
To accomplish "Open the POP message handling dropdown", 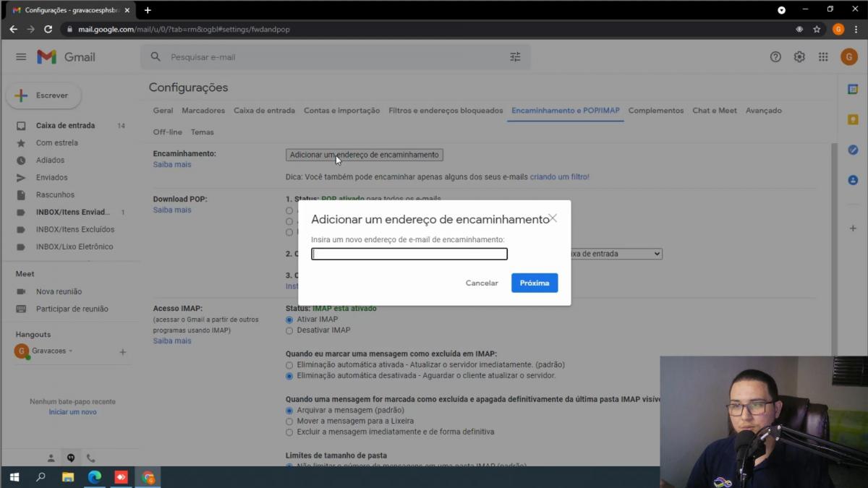I will (x=616, y=254).
